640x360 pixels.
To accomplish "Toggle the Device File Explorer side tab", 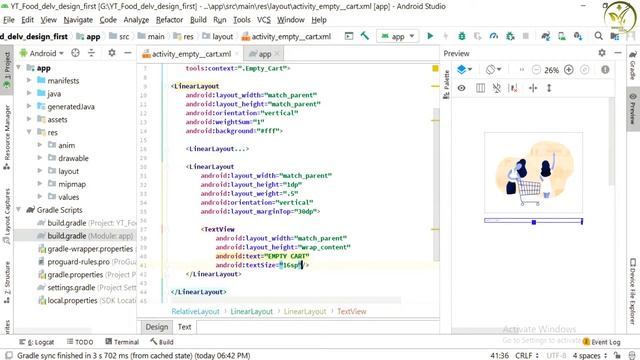I will [633, 291].
